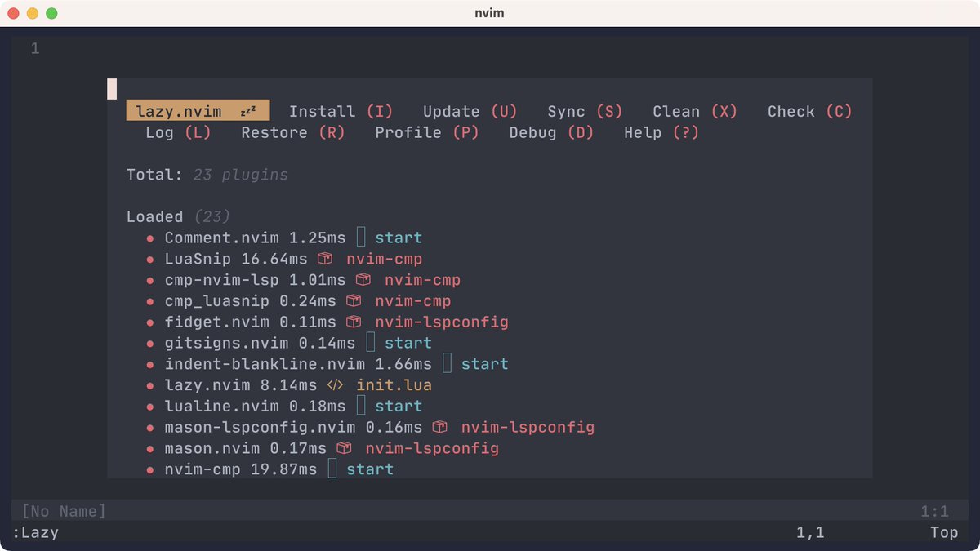This screenshot has height=551, width=980.
Task: Click Total: 23 plugins line
Action: (x=207, y=175)
